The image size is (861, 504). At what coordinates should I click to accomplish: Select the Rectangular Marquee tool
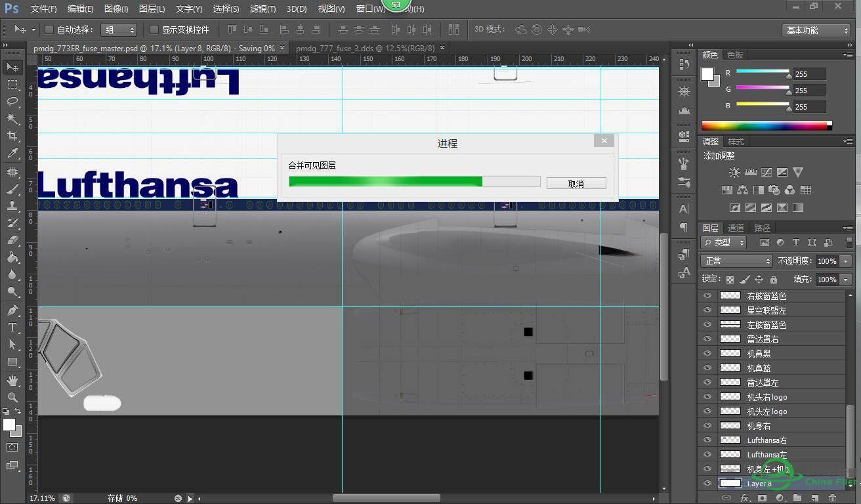(12, 85)
